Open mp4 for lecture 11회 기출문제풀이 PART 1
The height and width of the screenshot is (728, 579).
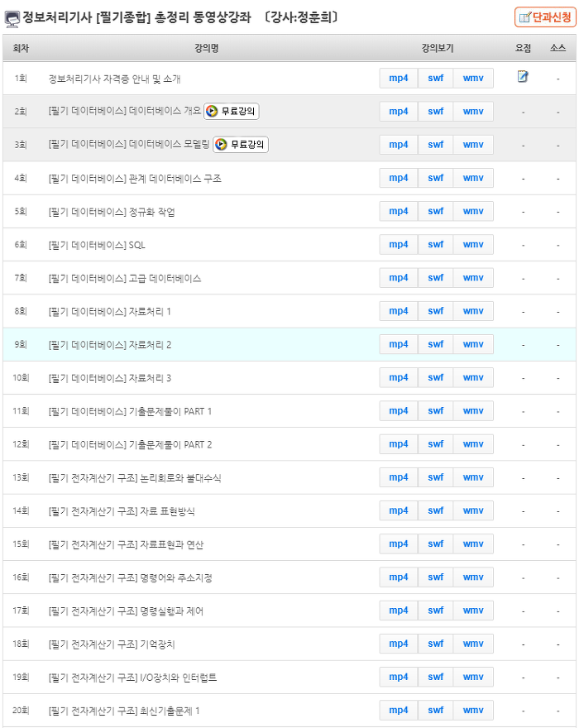[x=399, y=411]
